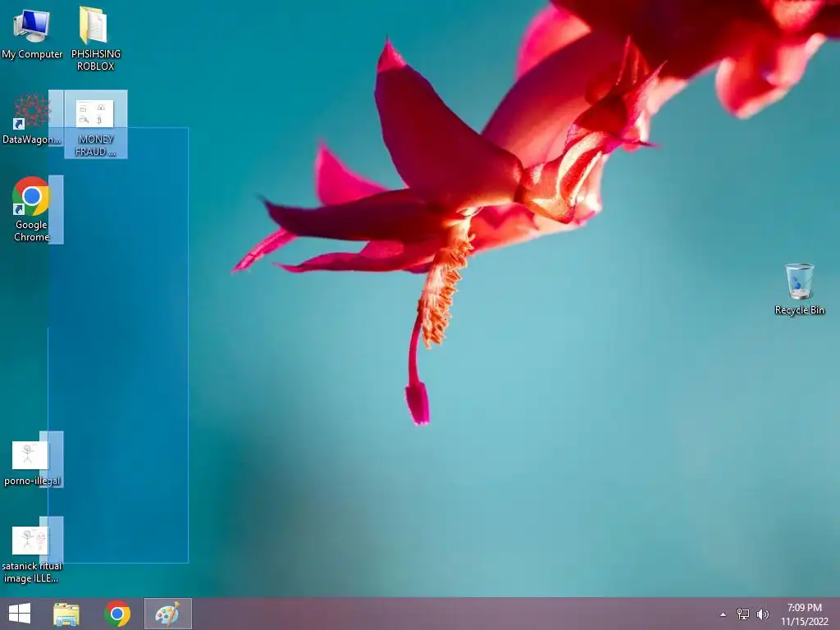Click the 'Recycle Bin' label text
This screenshot has width=840, height=630.
pos(799,310)
